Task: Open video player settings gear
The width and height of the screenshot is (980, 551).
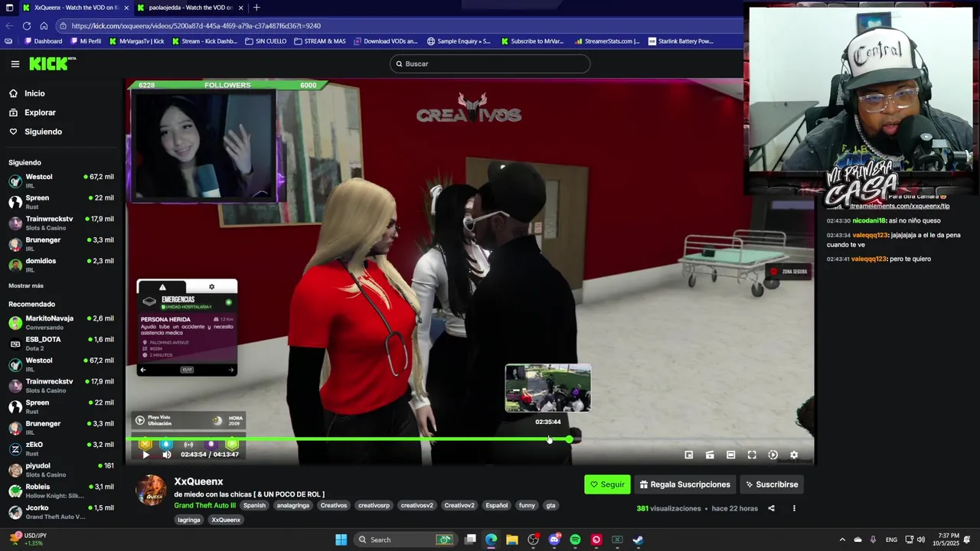Action: [794, 455]
